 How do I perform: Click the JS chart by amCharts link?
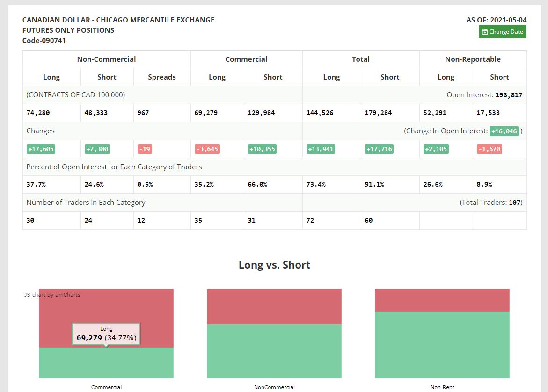click(x=52, y=295)
